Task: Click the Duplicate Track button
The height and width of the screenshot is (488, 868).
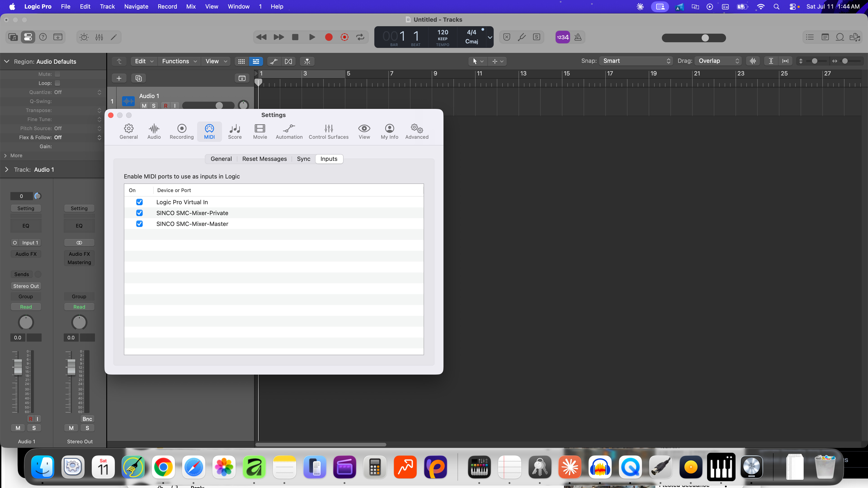Action: (139, 78)
